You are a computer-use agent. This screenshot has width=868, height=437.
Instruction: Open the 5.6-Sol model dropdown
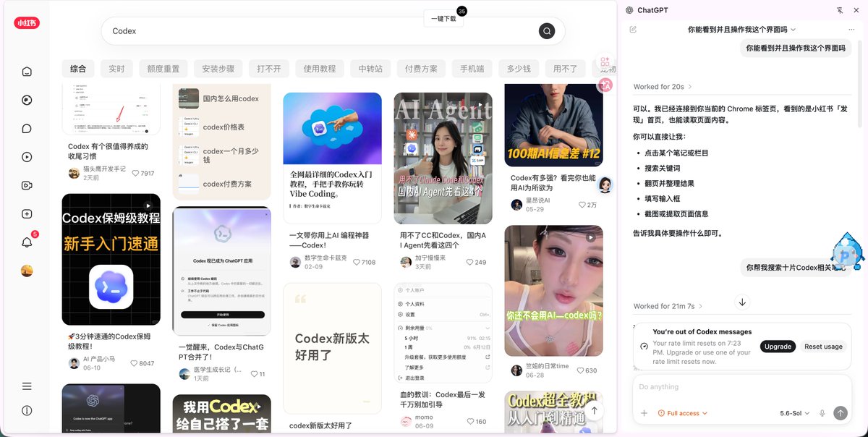pos(794,413)
